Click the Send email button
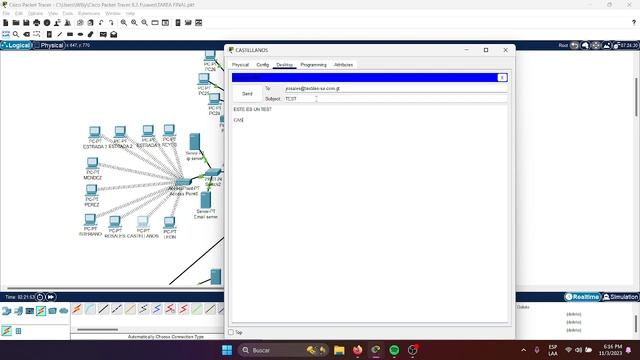 click(247, 93)
